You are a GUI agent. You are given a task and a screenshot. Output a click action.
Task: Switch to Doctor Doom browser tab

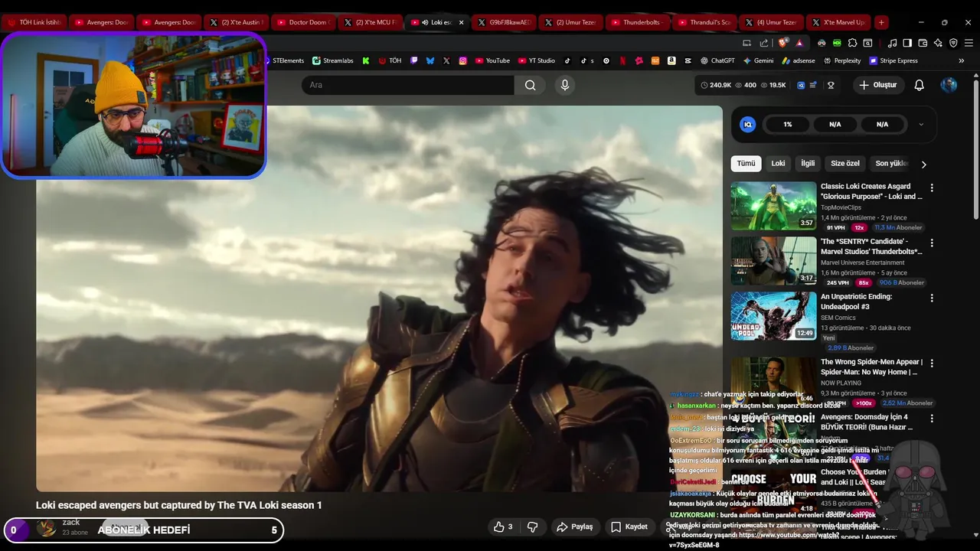pyautogui.click(x=302, y=22)
